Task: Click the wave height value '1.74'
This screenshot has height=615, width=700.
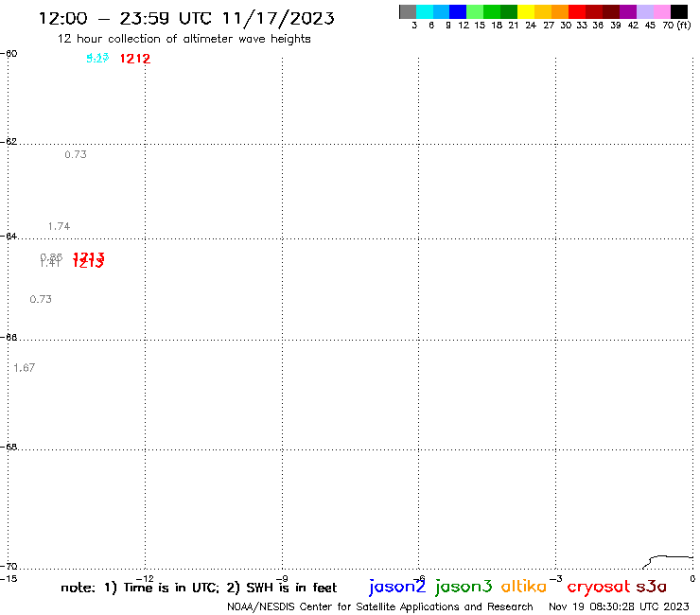Action: tap(59, 226)
